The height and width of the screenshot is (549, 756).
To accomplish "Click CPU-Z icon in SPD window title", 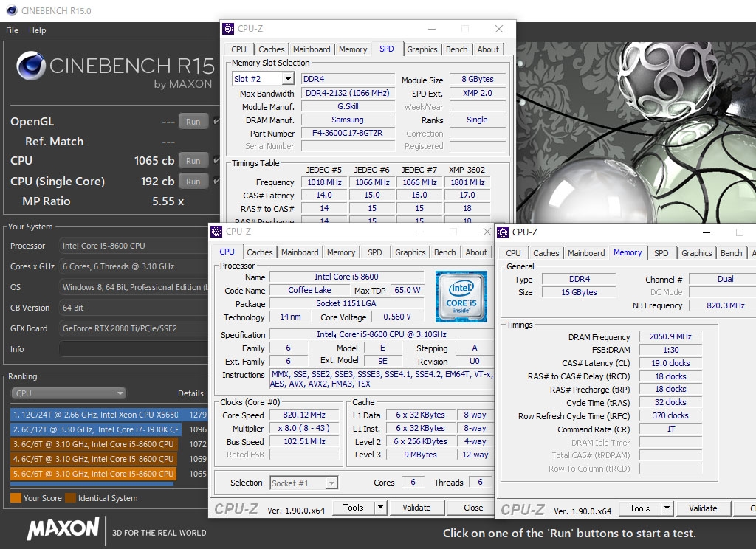I will click(x=228, y=29).
